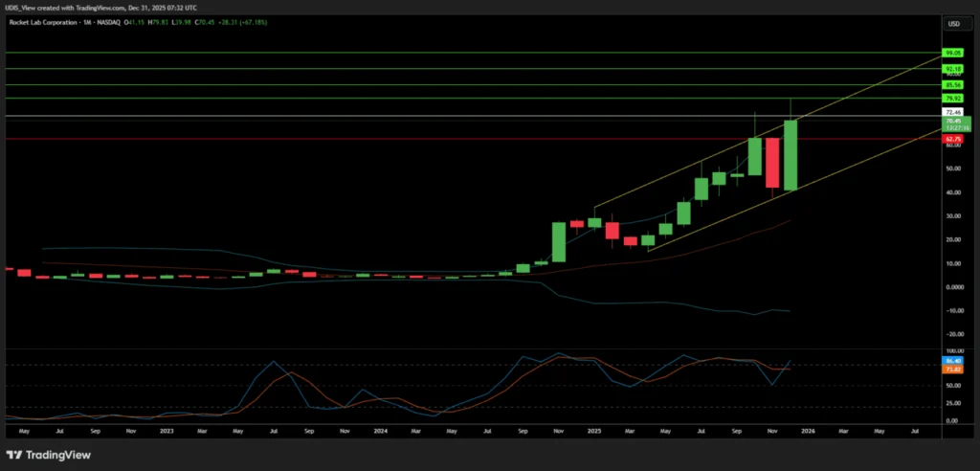
Task: Click the close value C70.45
Action: click(205, 22)
